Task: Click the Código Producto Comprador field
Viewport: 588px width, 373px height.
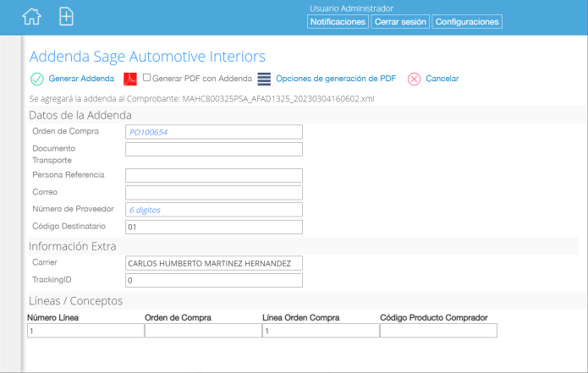Action: click(439, 331)
